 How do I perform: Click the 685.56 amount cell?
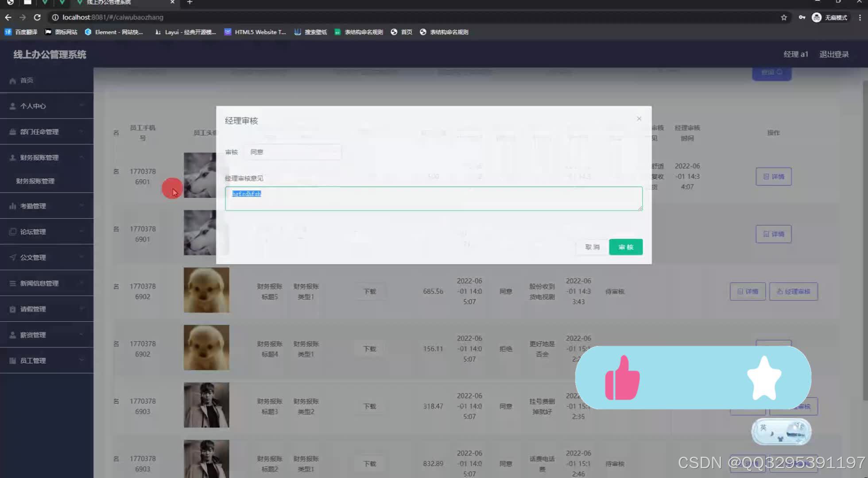(x=433, y=291)
